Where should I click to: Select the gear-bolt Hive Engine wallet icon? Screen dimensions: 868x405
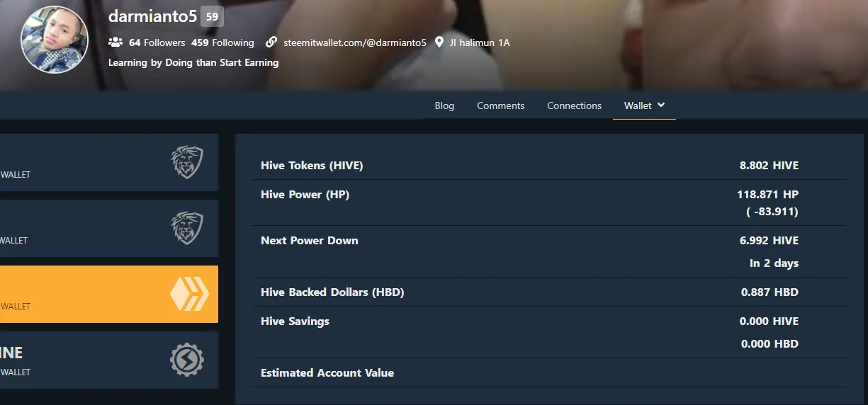(187, 360)
